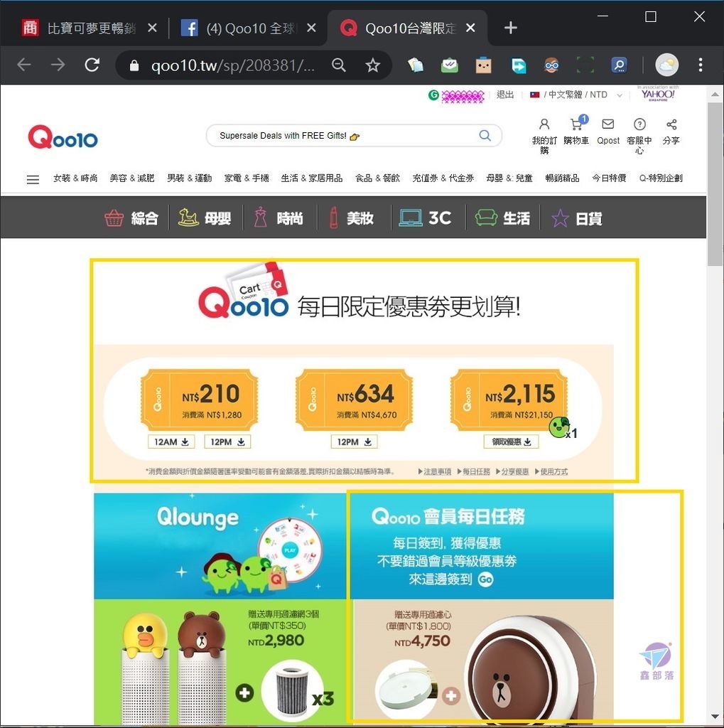Click the profile avatar in Chrome toolbar
This screenshot has width=724, height=728.
tap(666, 65)
